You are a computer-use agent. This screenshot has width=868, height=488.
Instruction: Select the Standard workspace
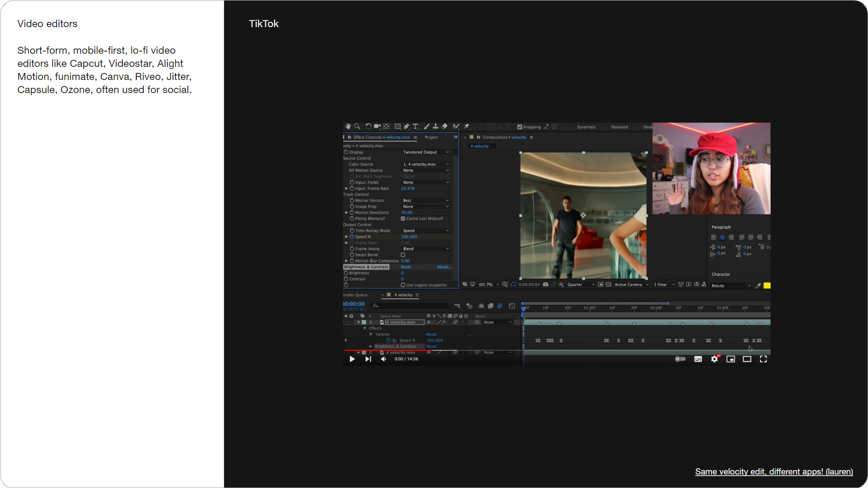coord(619,127)
